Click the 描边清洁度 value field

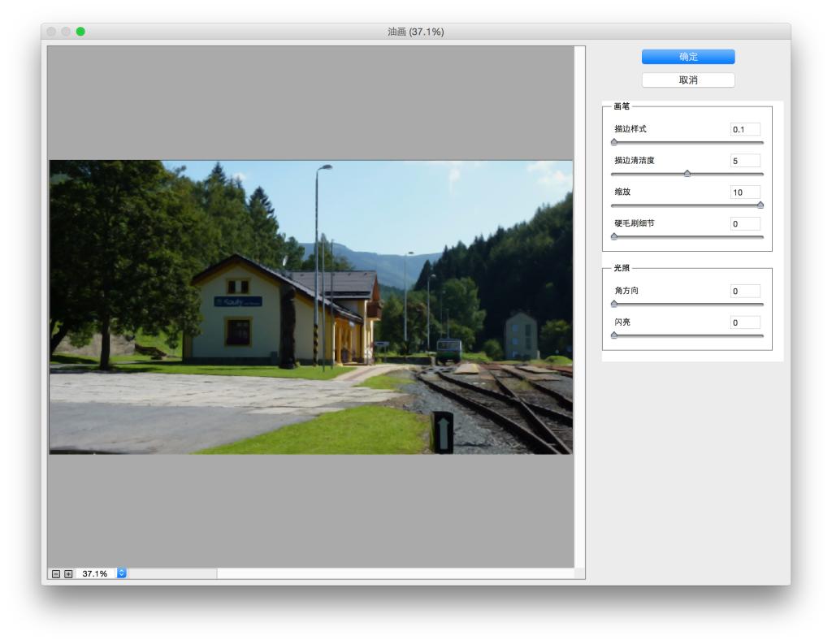745,161
